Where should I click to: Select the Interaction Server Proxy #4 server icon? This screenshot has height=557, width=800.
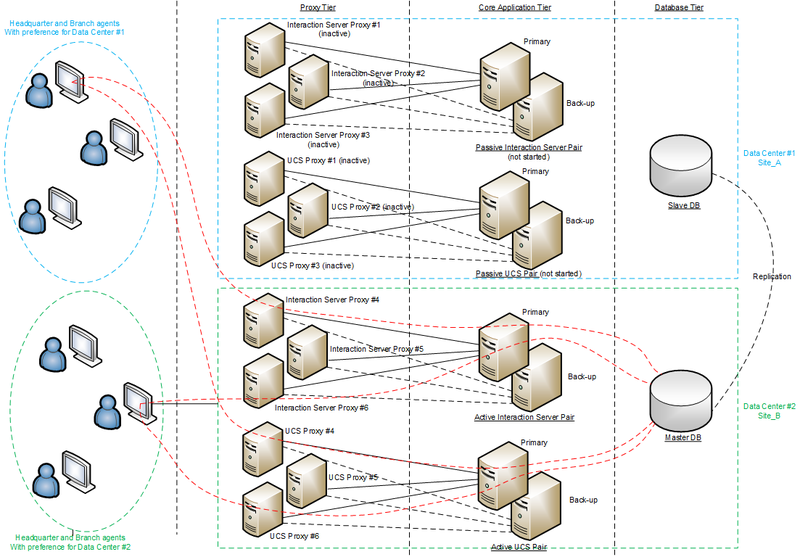pos(263,320)
